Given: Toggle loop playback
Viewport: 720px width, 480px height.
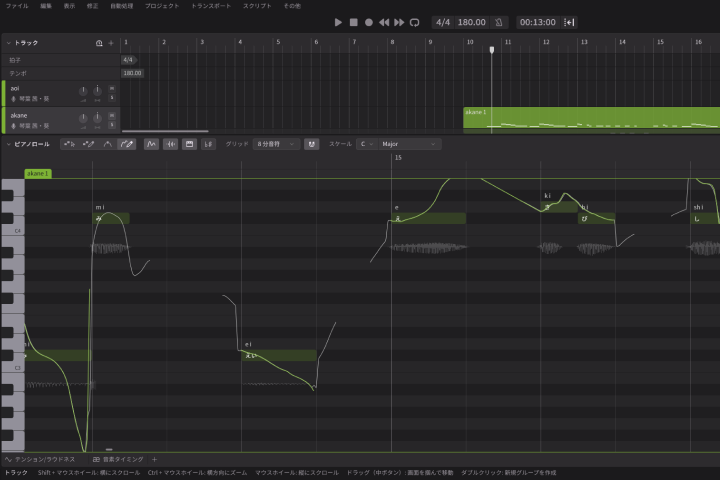Looking at the screenshot, I should [415, 22].
